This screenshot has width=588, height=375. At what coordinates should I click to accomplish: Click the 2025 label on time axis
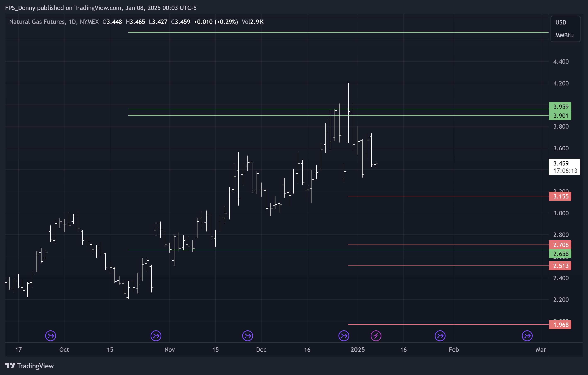point(358,350)
